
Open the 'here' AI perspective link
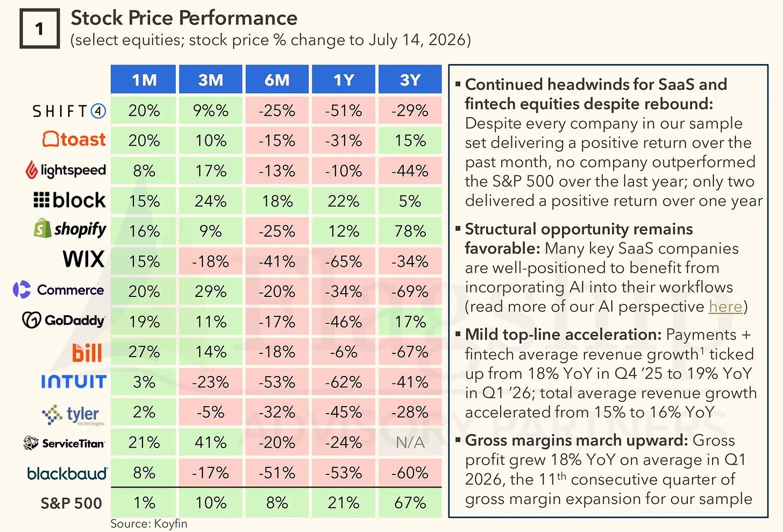tap(725, 307)
